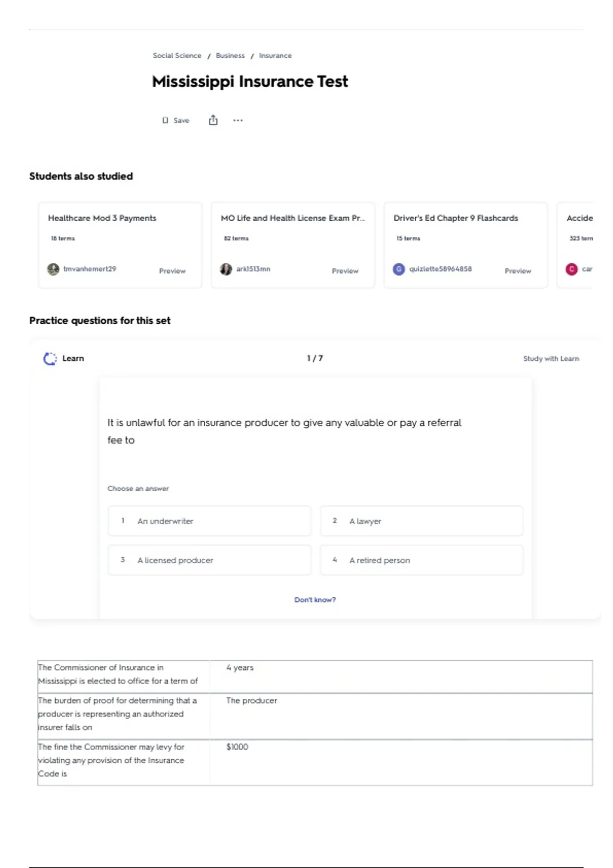Choose answer 3 A licensed producer
Screen dimensions: 613x868
(209, 560)
